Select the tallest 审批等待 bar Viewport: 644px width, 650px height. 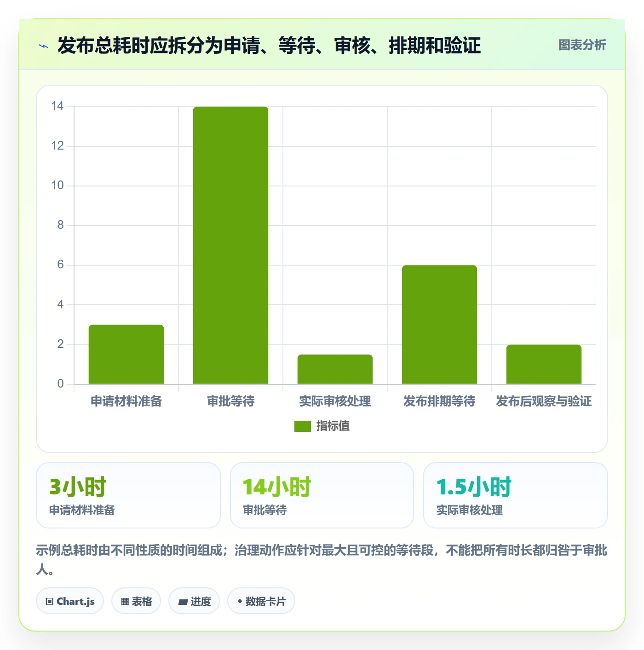point(230,245)
